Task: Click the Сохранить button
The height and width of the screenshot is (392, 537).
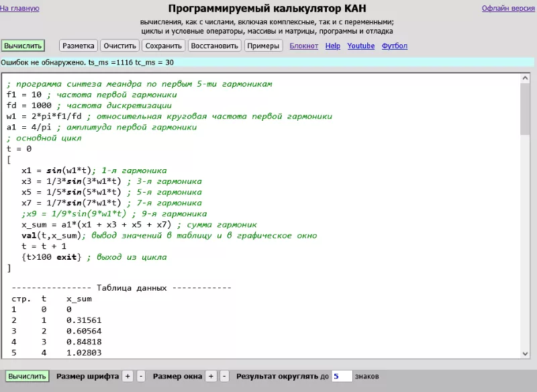Action: point(163,46)
